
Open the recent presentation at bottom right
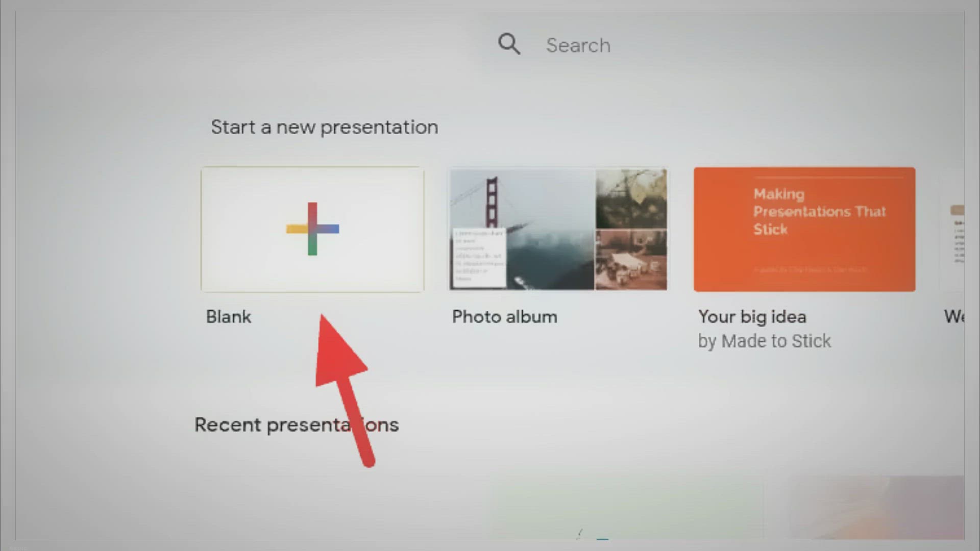(875, 508)
